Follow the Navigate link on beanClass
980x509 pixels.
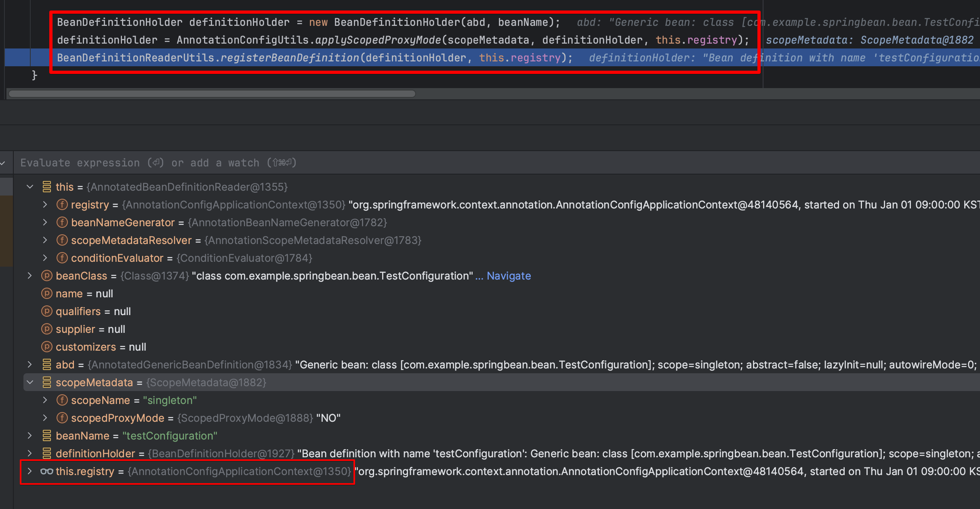tap(509, 276)
